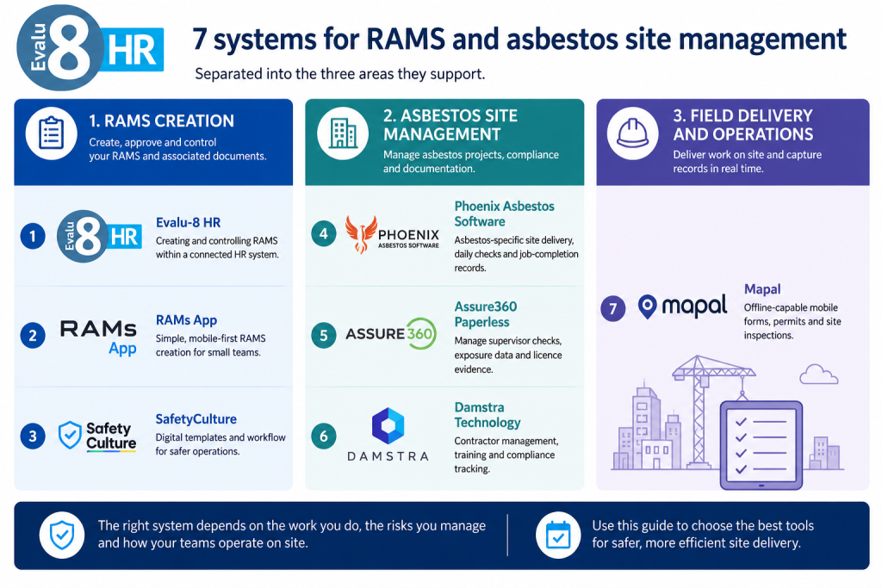The width and height of the screenshot is (882, 588).
Task: Click the building icon in Asbestos Site Management header
Action: tap(343, 133)
